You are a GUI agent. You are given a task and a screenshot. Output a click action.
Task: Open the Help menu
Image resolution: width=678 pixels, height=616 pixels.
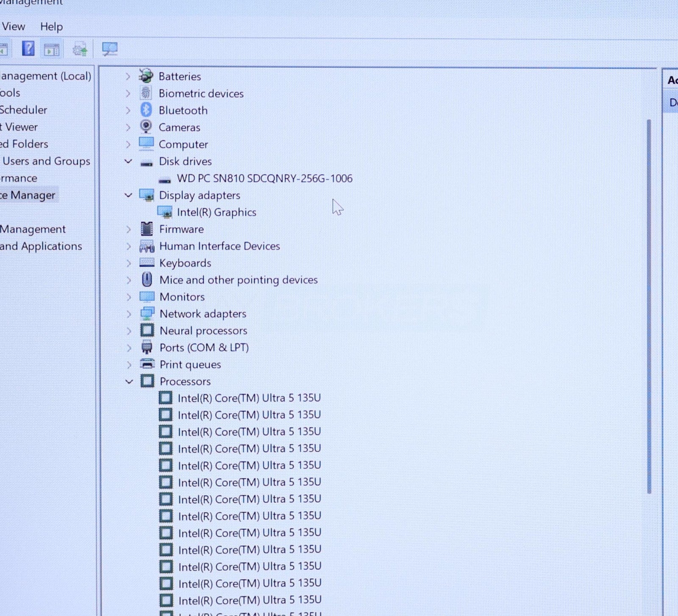[x=51, y=27]
